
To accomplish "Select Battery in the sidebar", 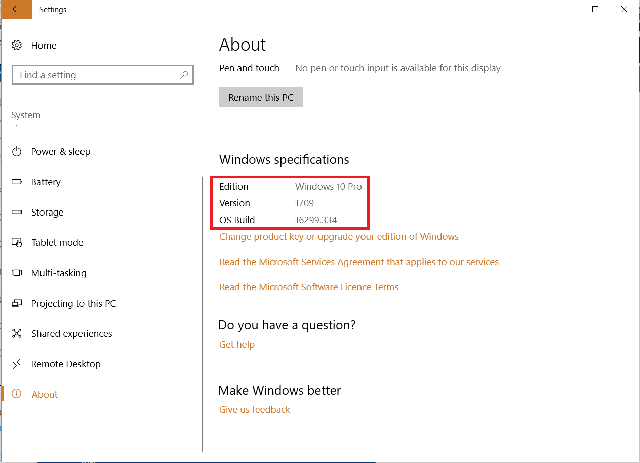I will tap(46, 182).
